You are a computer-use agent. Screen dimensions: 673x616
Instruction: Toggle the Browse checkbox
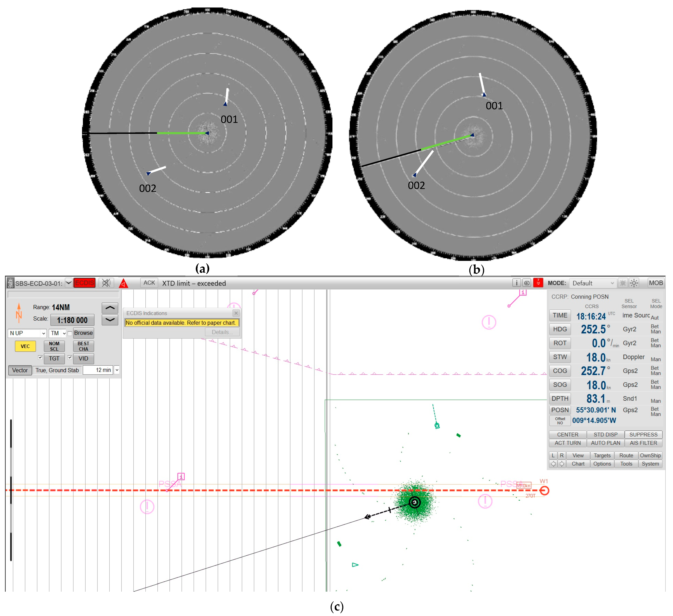pos(70,333)
